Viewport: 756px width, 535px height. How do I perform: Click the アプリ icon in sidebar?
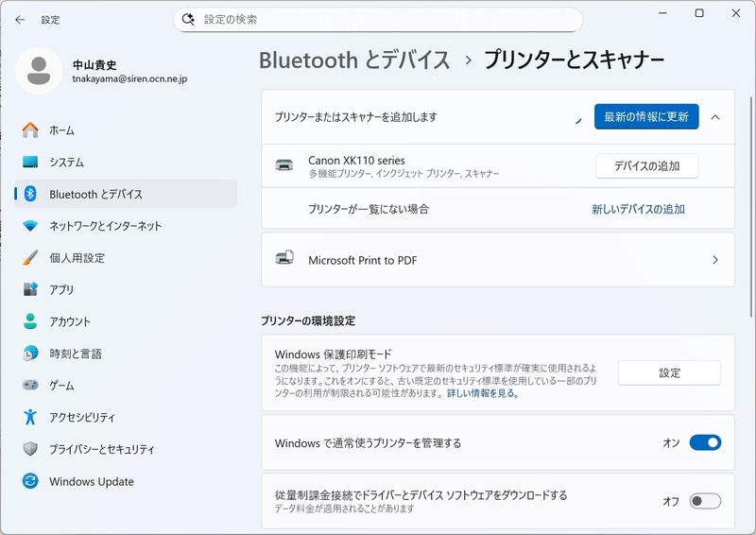(30, 289)
